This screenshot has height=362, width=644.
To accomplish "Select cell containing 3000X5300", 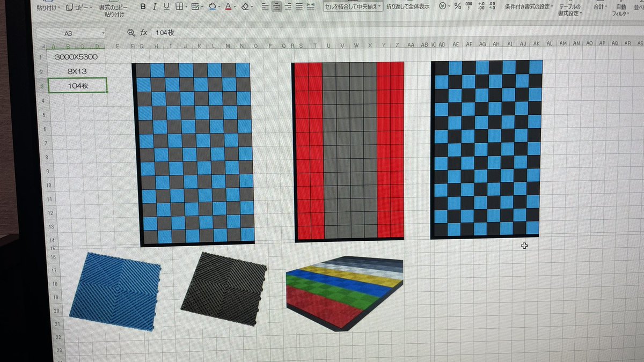I will click(76, 56).
